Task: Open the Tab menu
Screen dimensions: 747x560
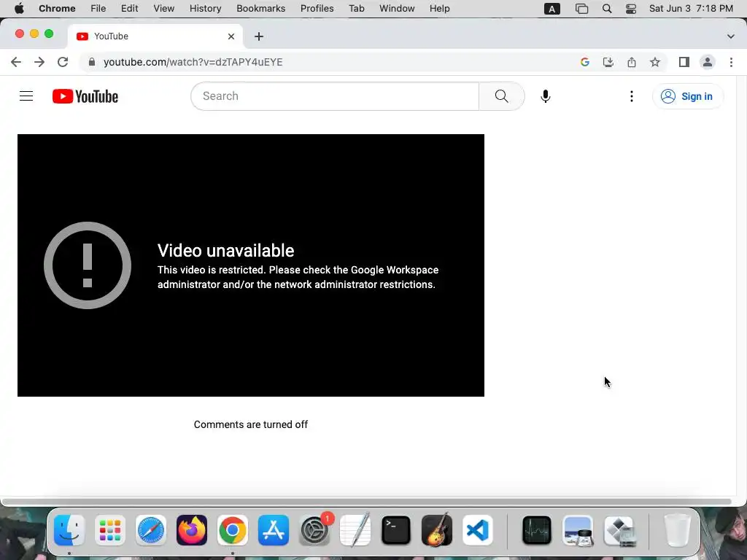Action: tap(356, 9)
